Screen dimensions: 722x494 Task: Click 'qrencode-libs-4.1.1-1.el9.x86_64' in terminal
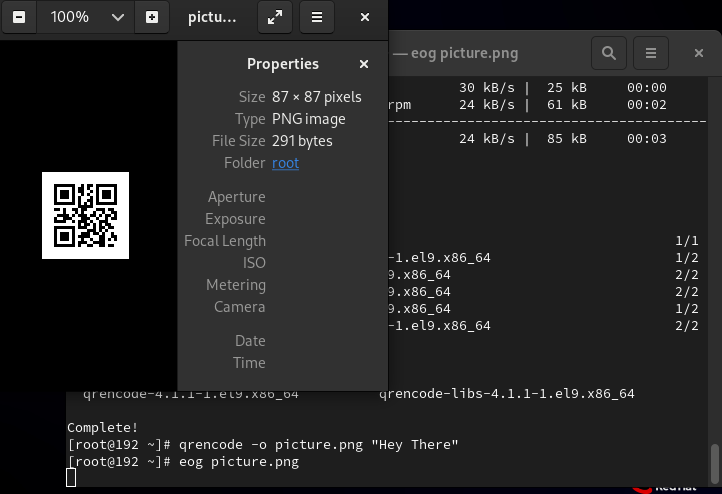[x=507, y=394]
